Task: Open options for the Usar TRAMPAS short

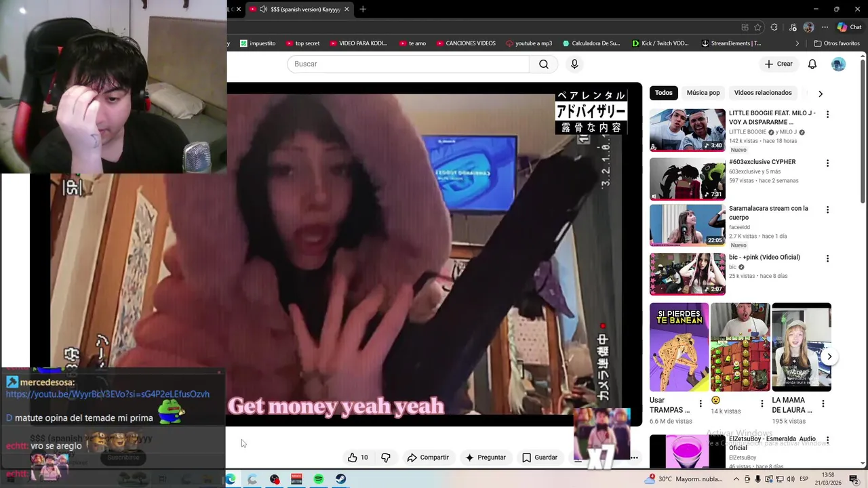Action: (x=701, y=404)
